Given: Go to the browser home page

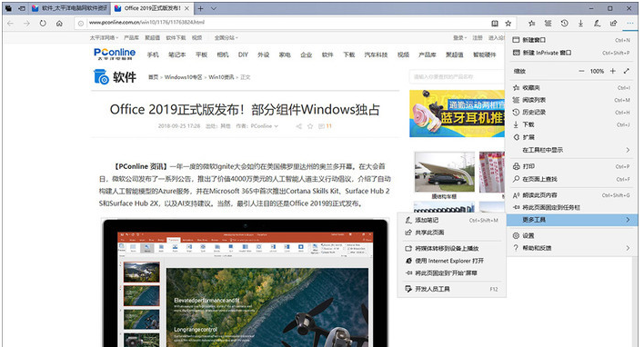Looking at the screenshot, I should 59,24.
